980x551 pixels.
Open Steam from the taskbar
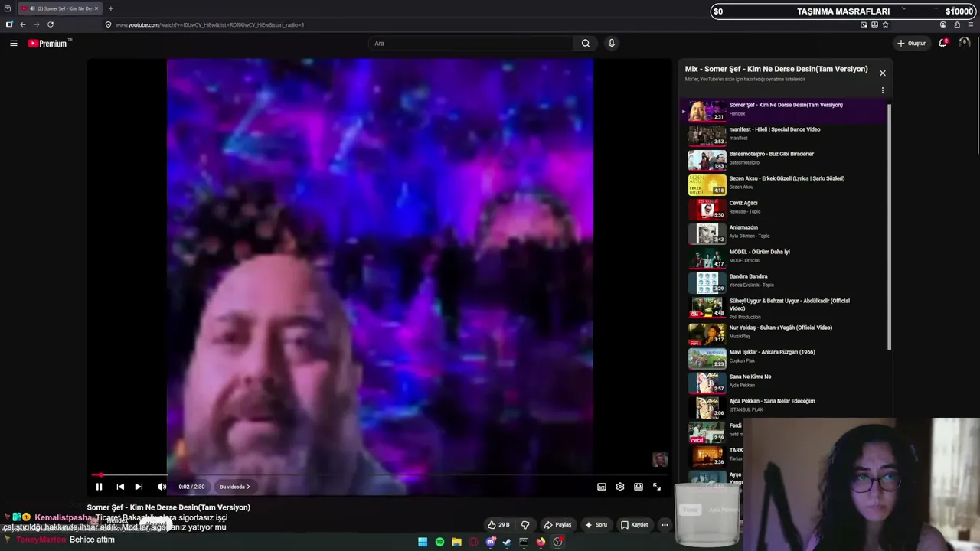(x=507, y=542)
